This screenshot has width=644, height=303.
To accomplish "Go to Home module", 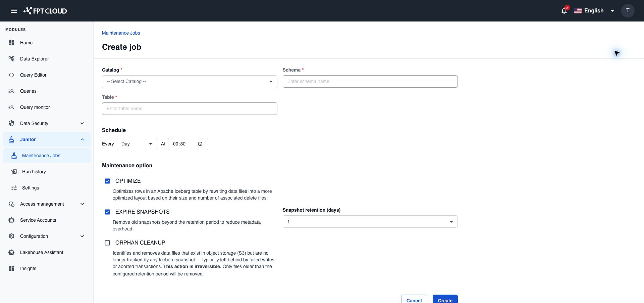I will click(x=47, y=43).
